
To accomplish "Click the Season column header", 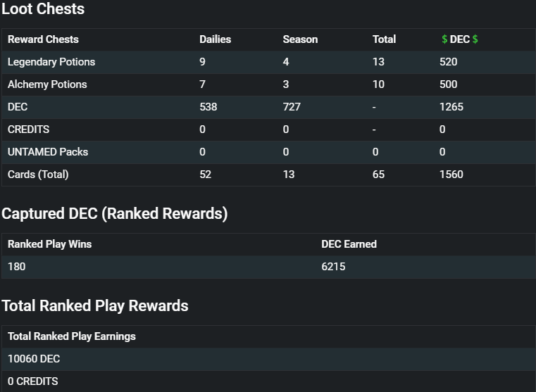I will (x=300, y=39).
